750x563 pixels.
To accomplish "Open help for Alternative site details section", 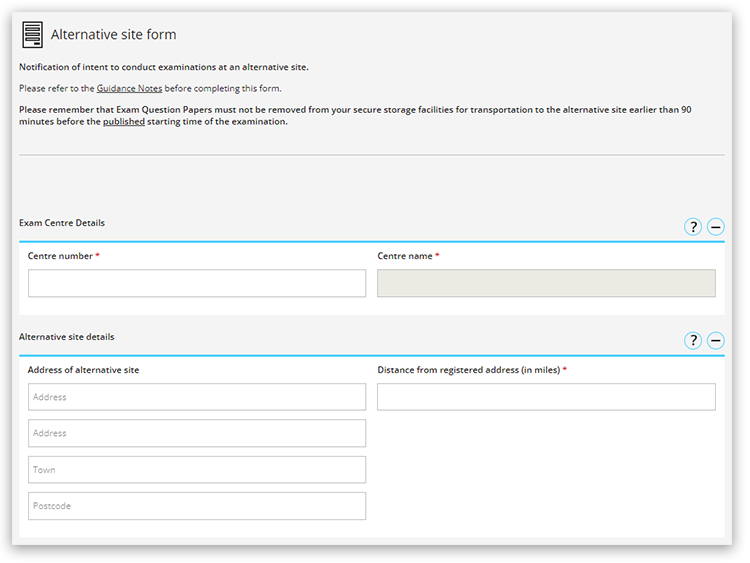I will click(x=693, y=341).
